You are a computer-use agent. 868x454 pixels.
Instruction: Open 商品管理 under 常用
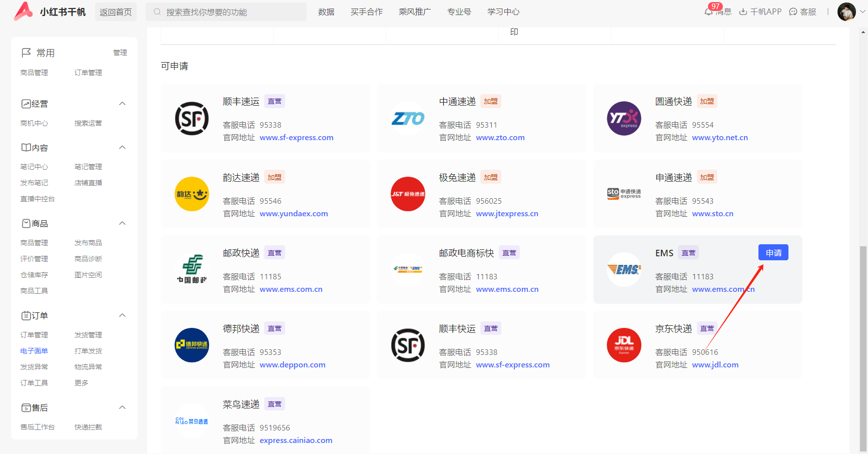click(x=34, y=73)
